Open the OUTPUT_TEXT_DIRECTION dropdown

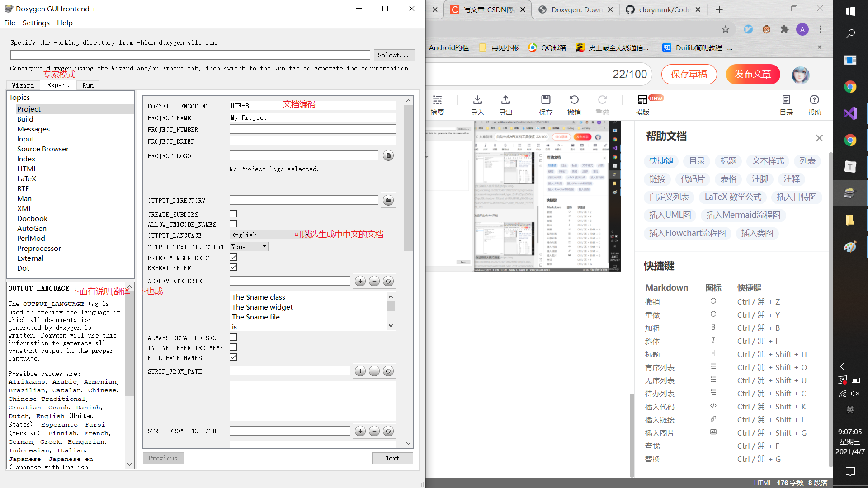249,247
